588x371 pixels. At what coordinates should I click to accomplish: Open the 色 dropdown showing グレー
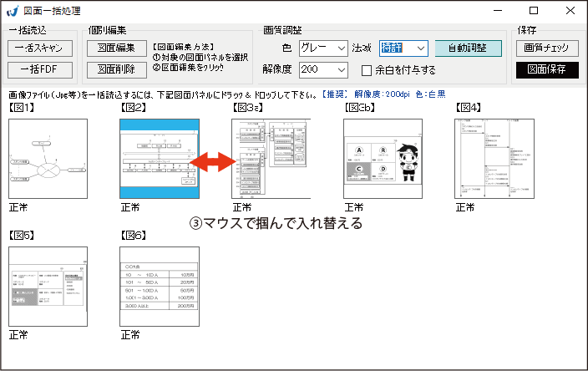(x=322, y=48)
